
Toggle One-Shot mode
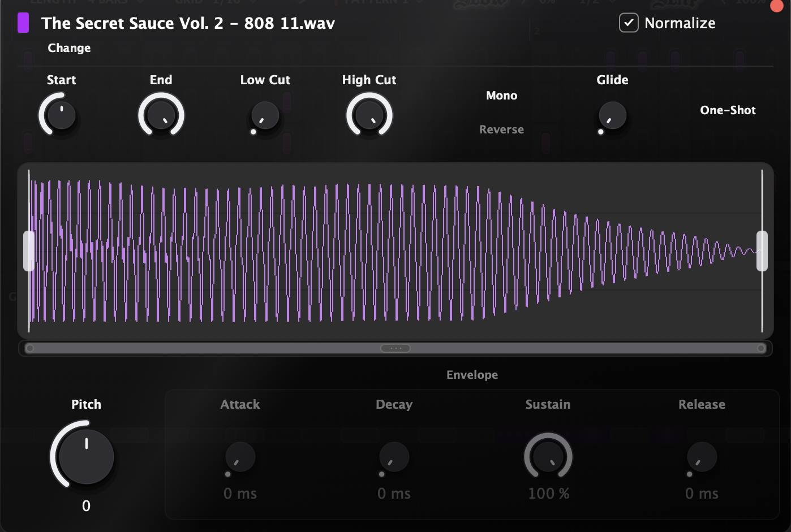[728, 110]
